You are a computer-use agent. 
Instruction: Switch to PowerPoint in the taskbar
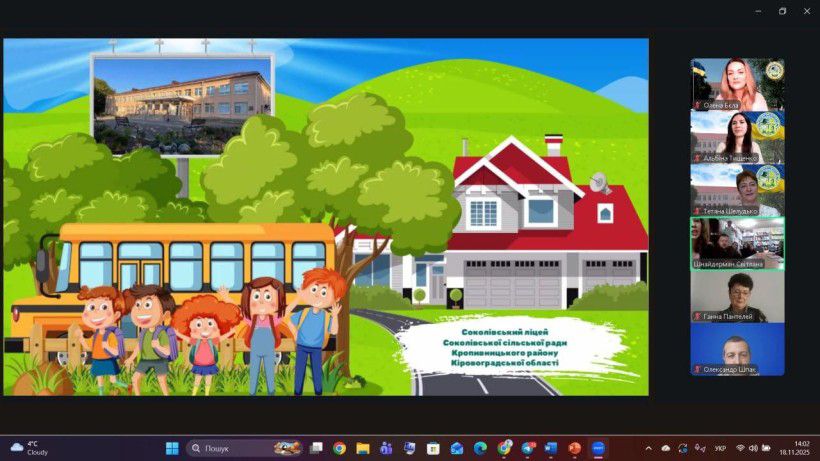coord(575,448)
